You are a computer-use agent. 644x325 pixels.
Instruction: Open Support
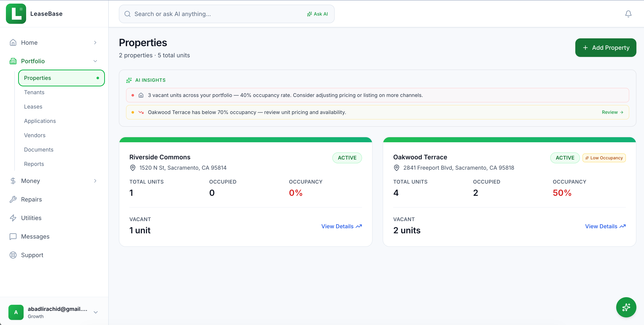click(x=32, y=255)
